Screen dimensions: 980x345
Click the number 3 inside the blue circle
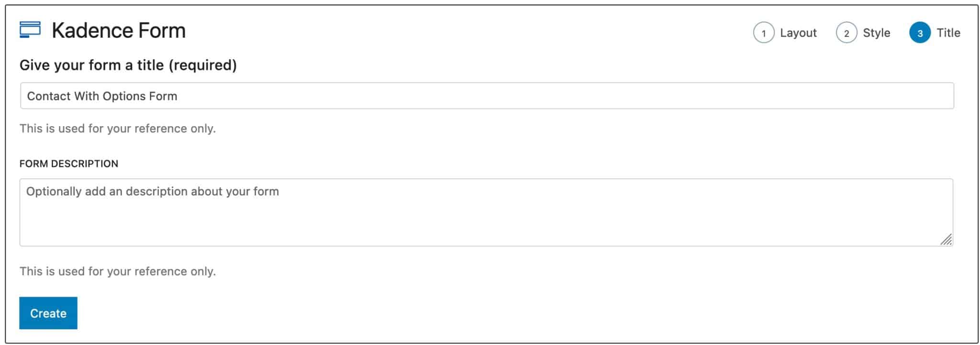click(x=919, y=33)
